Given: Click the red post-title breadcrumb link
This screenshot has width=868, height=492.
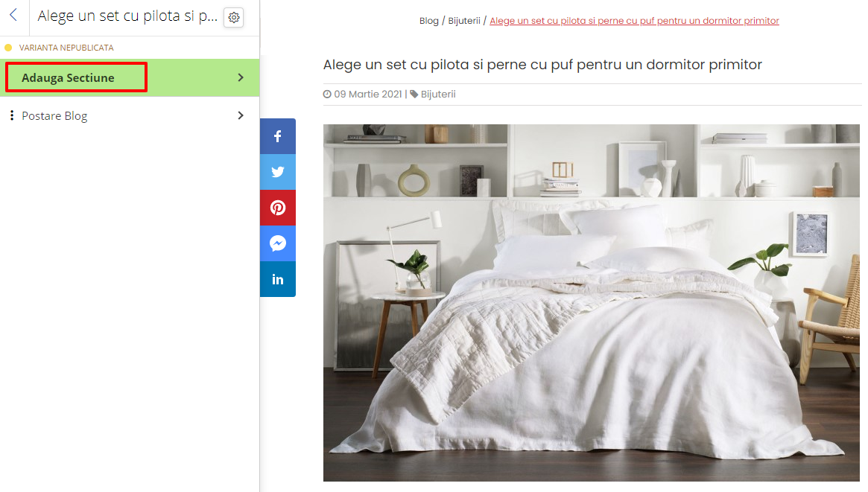Looking at the screenshot, I should click(634, 21).
